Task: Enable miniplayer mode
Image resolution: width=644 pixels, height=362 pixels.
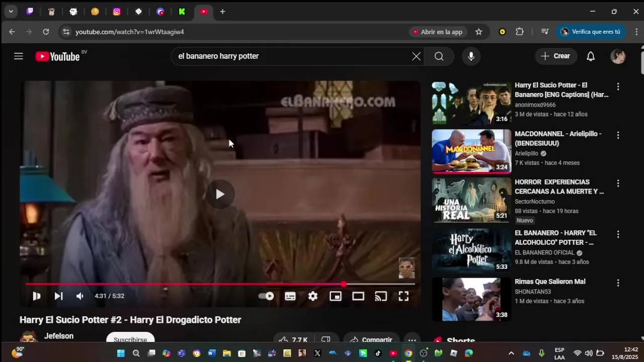Action: pyautogui.click(x=336, y=296)
